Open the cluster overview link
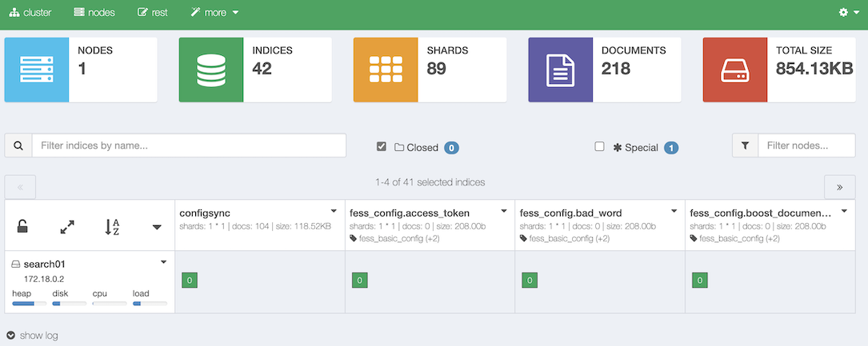 [x=30, y=13]
